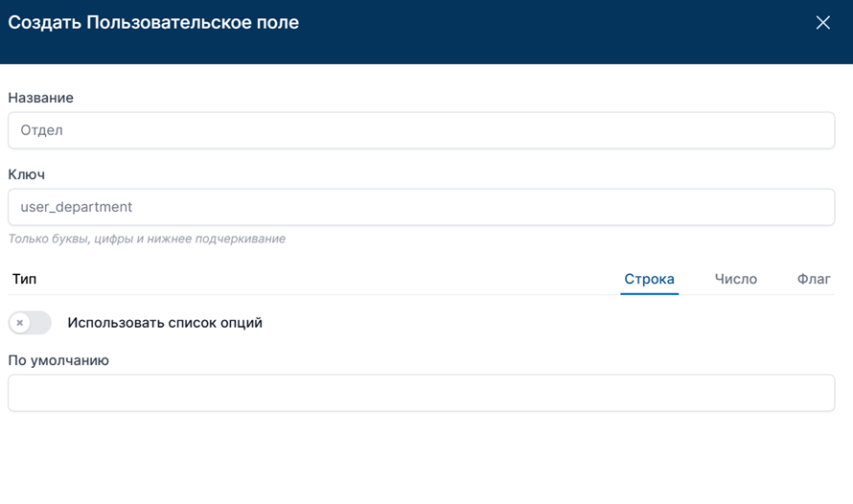
Task: Click the По умолчанию label
Action: point(58,360)
